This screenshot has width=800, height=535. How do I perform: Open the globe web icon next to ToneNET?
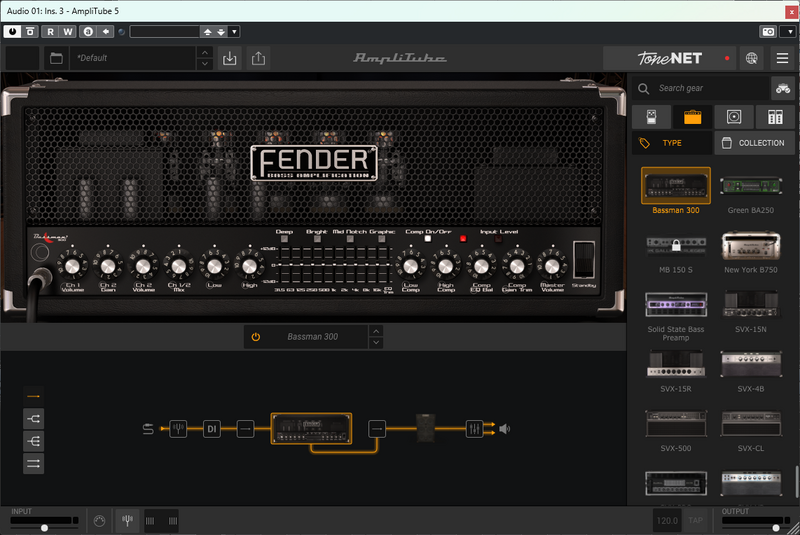point(752,58)
